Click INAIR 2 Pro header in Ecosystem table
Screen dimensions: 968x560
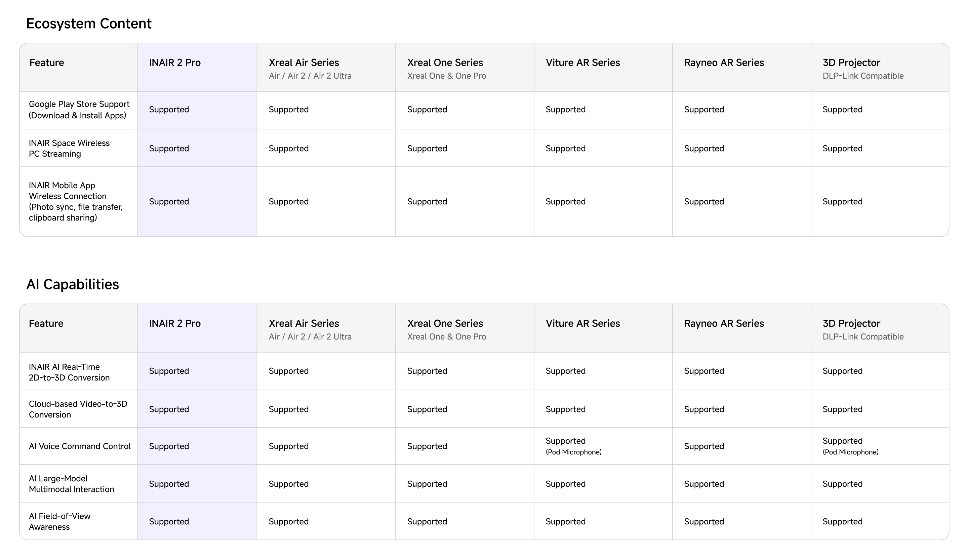click(x=175, y=63)
